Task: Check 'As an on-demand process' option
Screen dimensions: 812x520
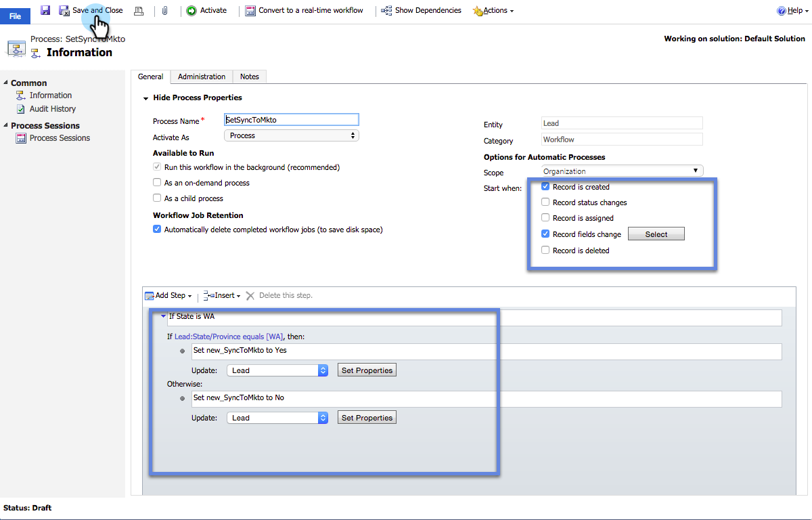Action: 157,183
